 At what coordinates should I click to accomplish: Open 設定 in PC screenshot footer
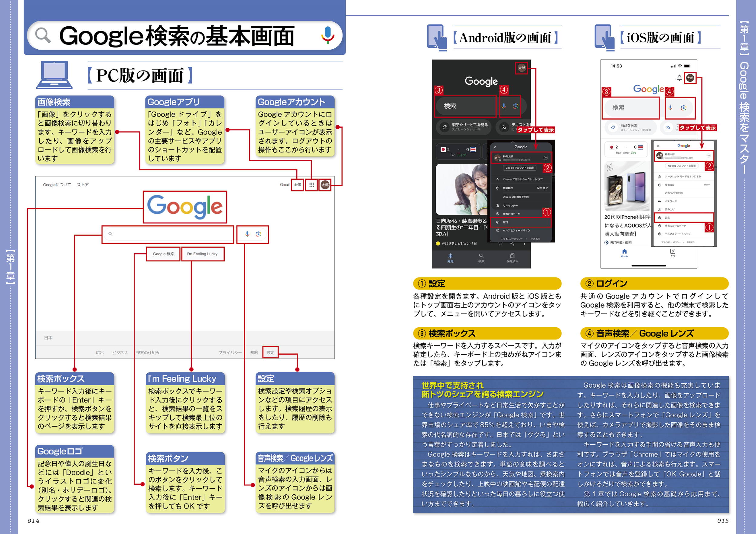270,352
